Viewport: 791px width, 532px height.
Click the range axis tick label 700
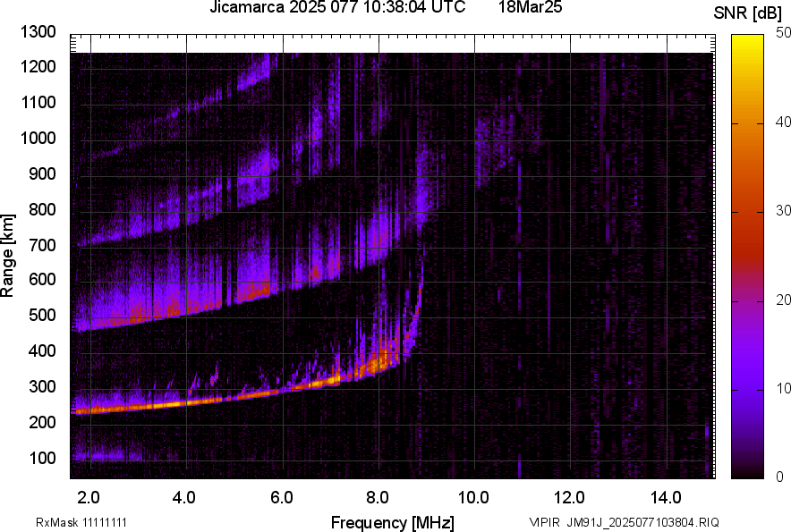pyautogui.click(x=42, y=245)
